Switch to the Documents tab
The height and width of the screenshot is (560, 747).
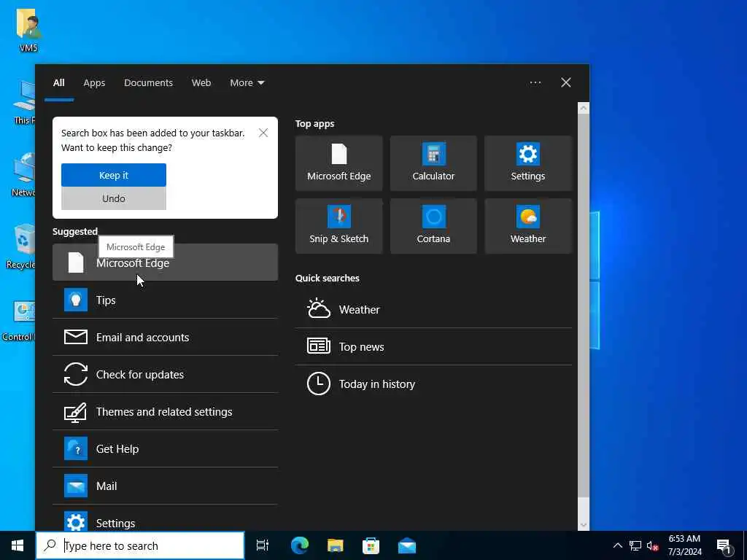click(148, 83)
